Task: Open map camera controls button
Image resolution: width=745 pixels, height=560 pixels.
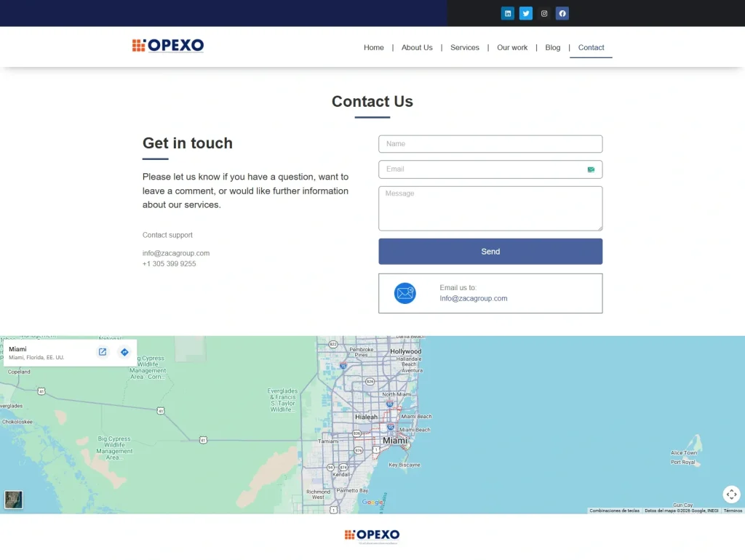Action: (x=732, y=495)
